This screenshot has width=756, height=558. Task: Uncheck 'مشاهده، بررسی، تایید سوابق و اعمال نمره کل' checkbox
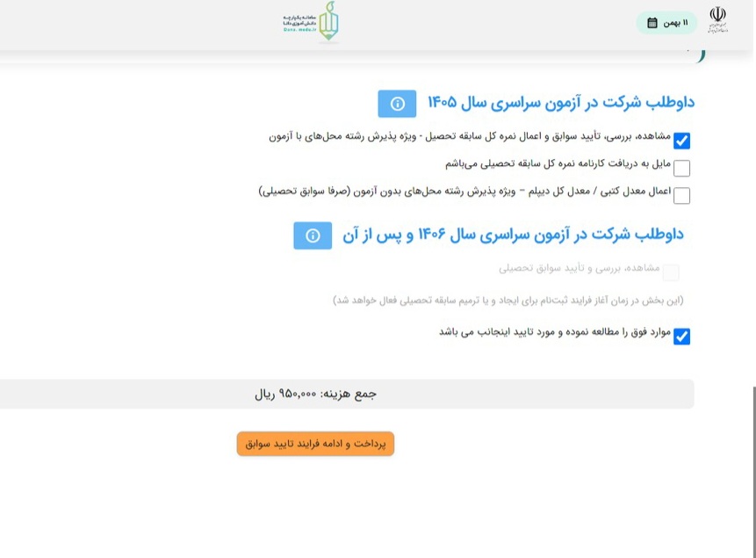point(681,141)
